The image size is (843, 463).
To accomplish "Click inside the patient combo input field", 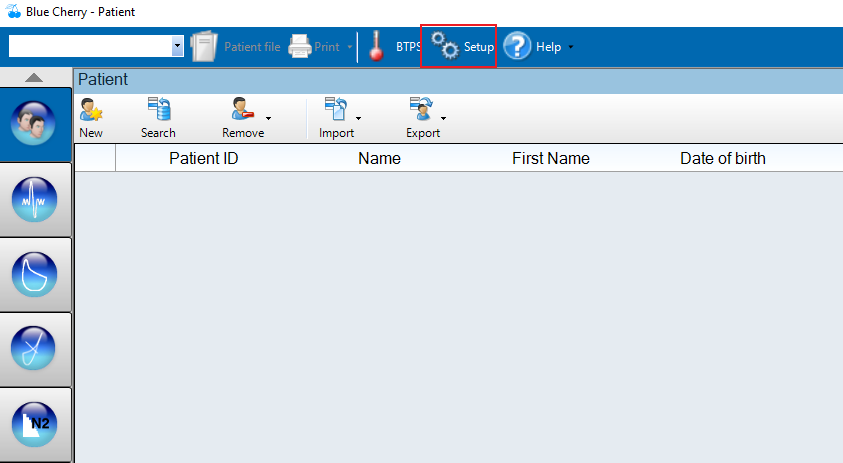I will (x=90, y=46).
